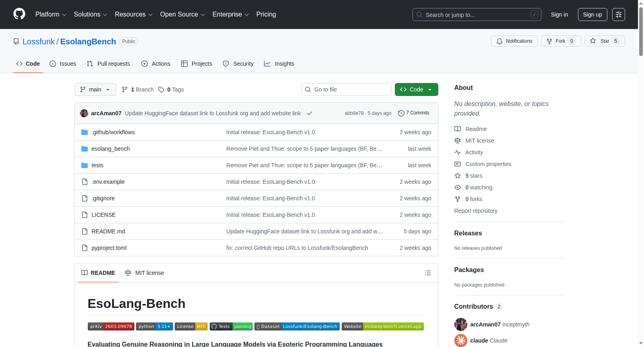Expand the Resources menu

(x=134, y=15)
